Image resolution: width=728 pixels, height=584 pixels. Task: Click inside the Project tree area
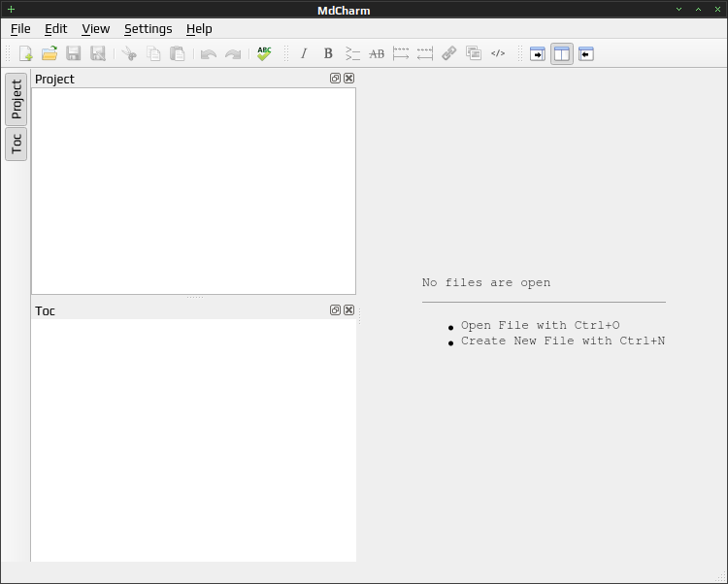point(193,191)
